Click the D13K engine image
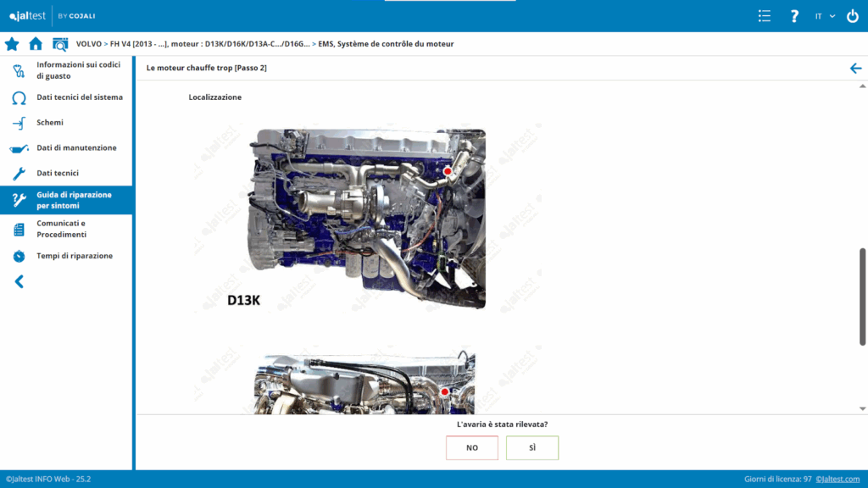Viewport: 868px width, 488px height. (365, 218)
